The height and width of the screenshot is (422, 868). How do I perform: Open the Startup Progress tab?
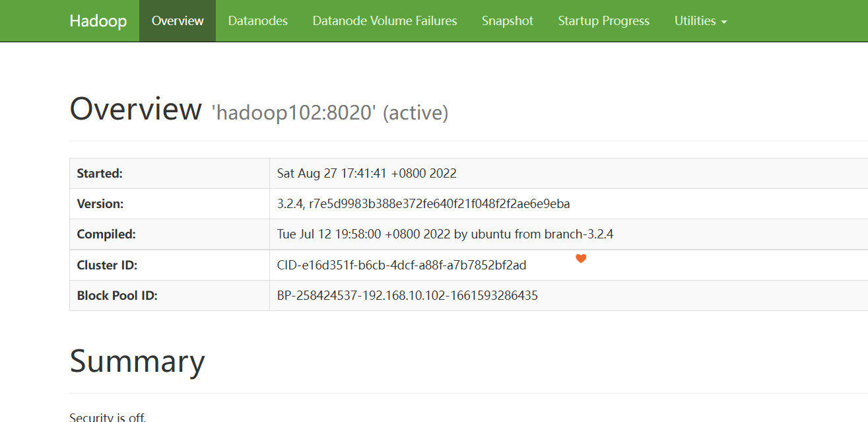click(x=604, y=20)
